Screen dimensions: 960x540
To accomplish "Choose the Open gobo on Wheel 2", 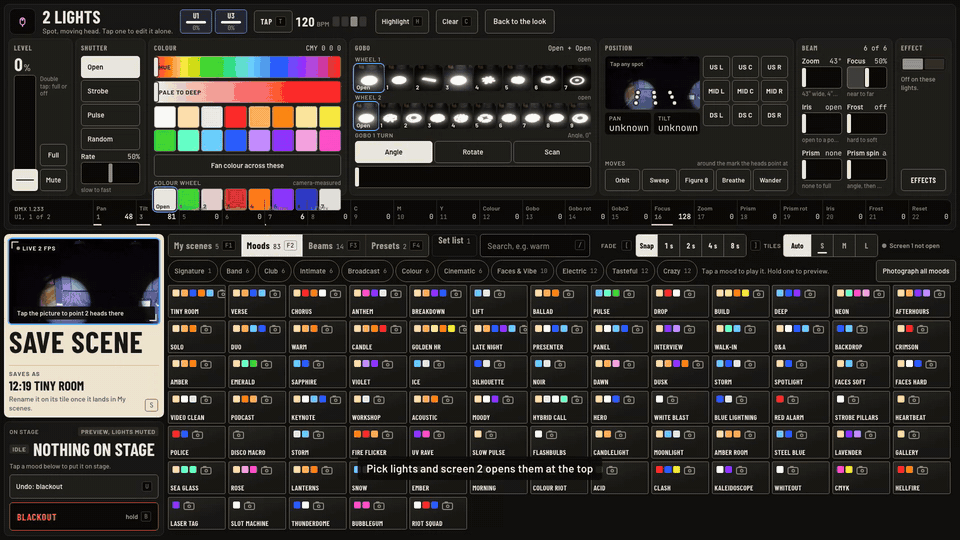I will pos(366,116).
